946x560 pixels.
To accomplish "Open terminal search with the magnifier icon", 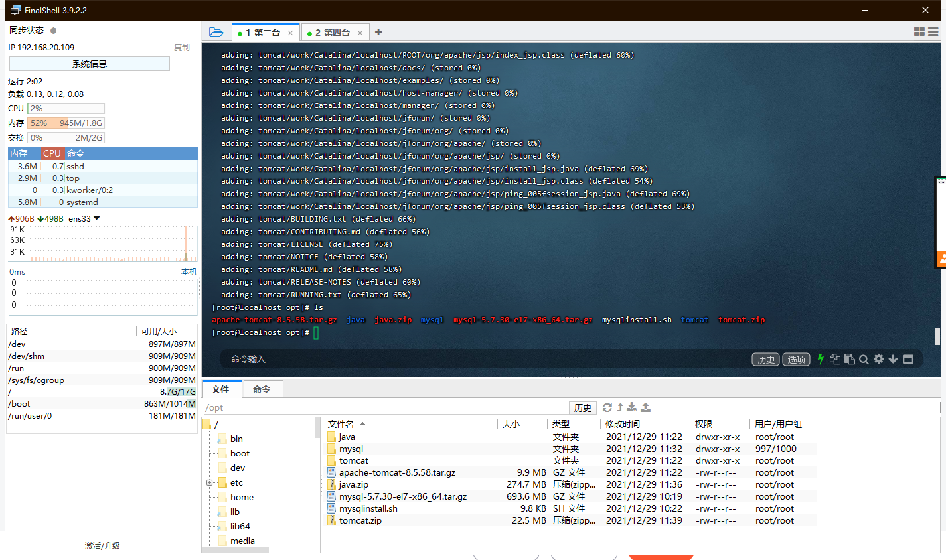I will tap(864, 359).
